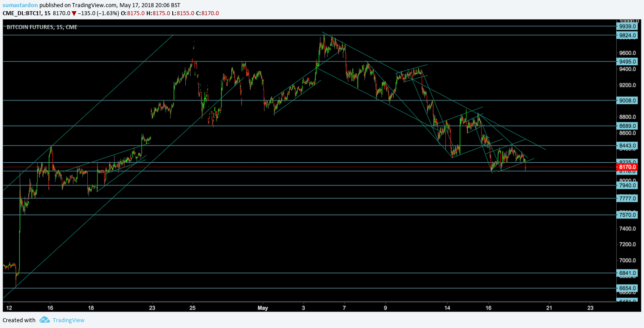Click the 8443.0 price level label

click(628, 146)
